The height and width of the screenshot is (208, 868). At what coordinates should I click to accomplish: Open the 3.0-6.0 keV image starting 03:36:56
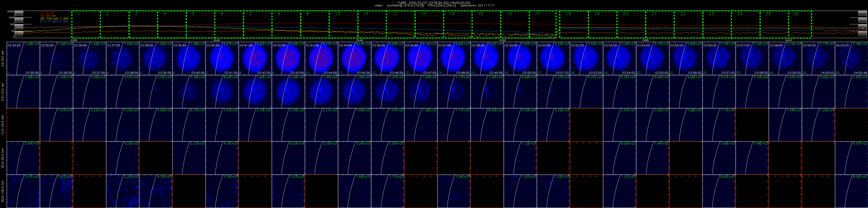(89, 58)
